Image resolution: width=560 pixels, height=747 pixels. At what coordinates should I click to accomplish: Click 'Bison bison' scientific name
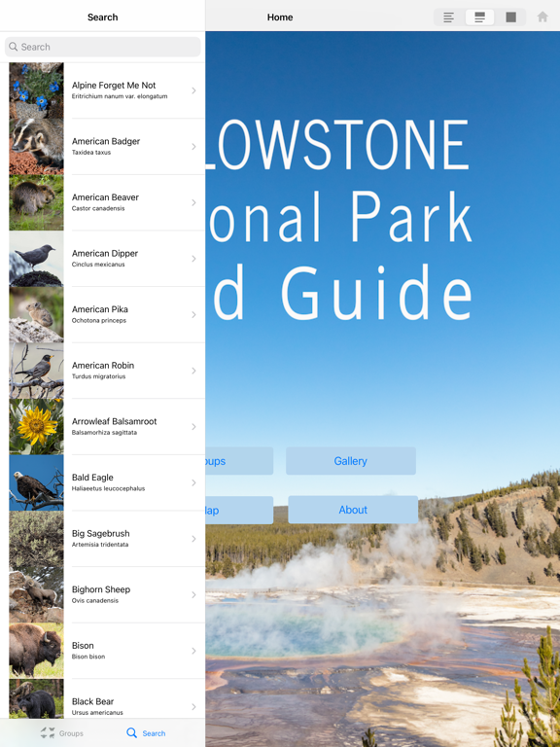(88, 657)
